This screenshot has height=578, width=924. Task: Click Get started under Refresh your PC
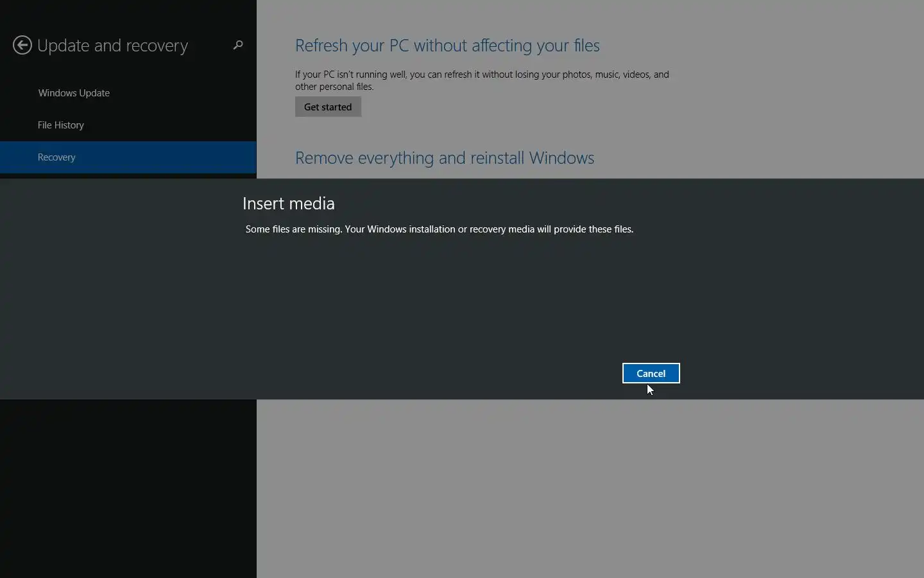tap(328, 107)
